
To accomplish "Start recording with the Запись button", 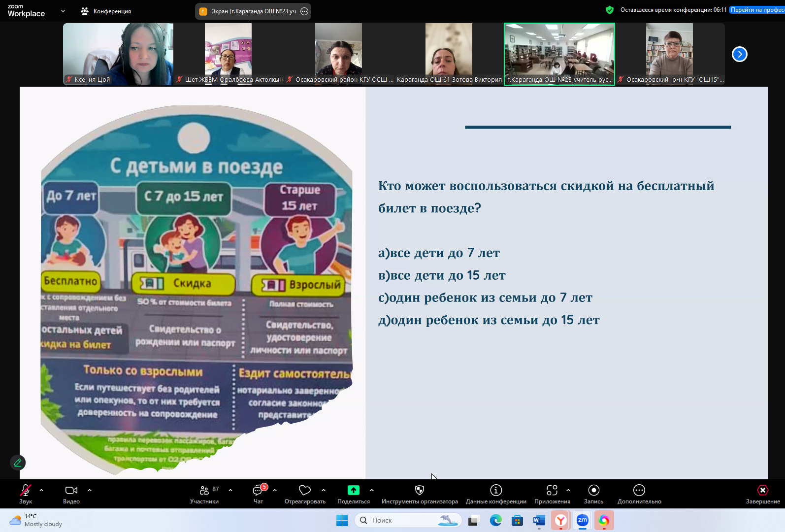I will (593, 494).
